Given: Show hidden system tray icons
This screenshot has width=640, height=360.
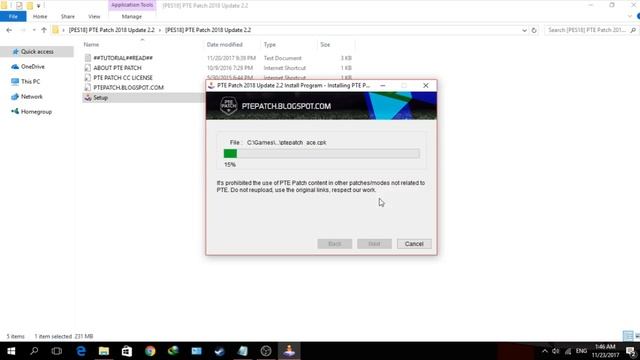Looking at the screenshot, I should (544, 351).
